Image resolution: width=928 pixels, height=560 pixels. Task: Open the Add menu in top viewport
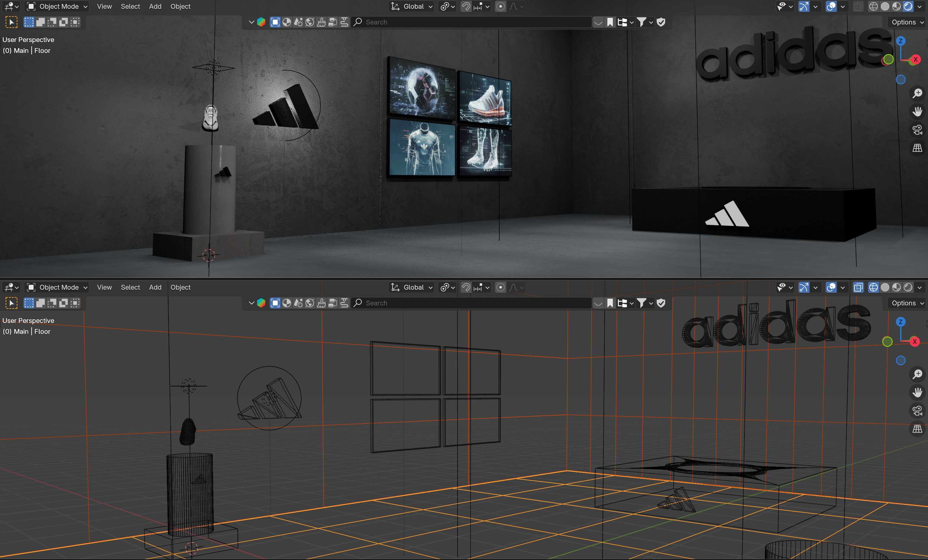coord(155,6)
